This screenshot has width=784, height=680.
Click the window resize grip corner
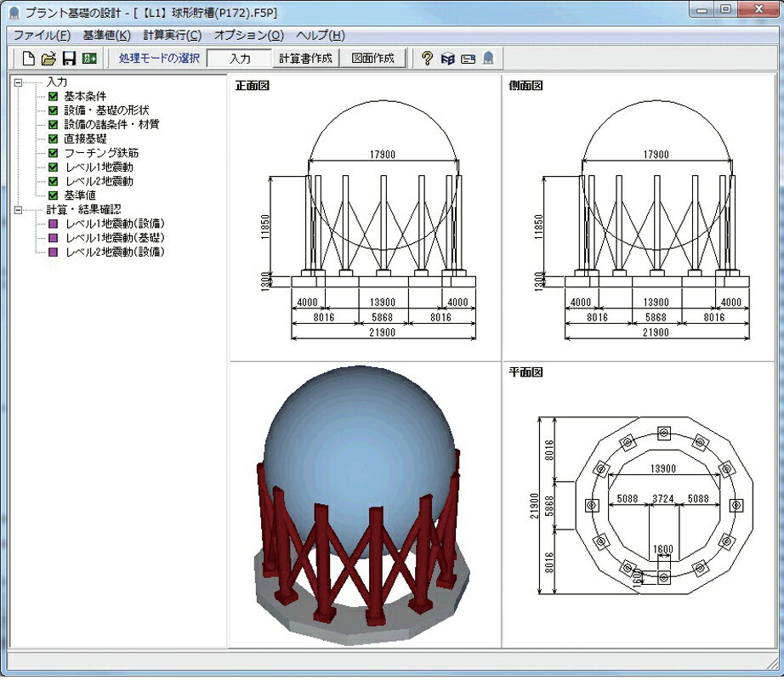[x=772, y=662]
